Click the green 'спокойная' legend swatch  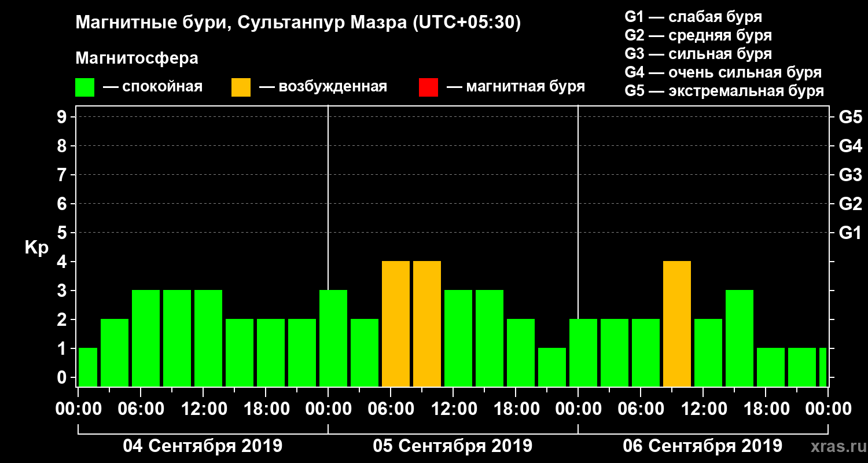pyautogui.click(x=84, y=87)
